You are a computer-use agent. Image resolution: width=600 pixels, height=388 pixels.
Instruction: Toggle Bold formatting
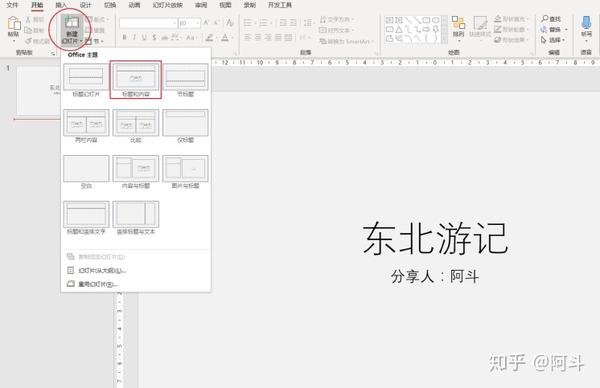[x=124, y=37]
